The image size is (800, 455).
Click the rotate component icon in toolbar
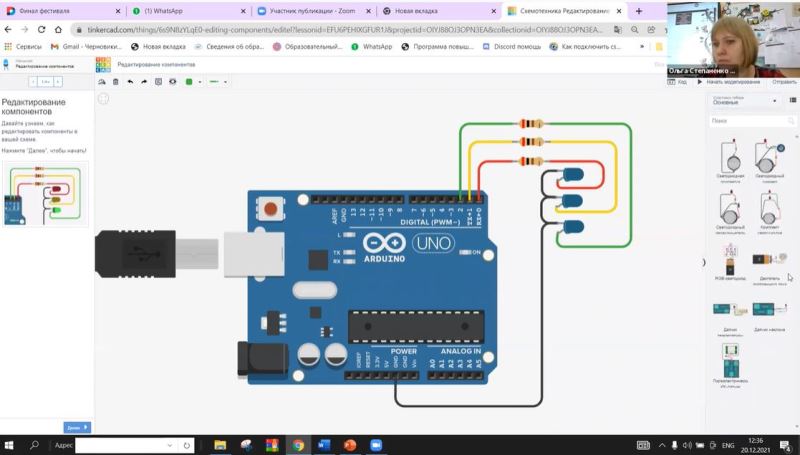tap(101, 82)
